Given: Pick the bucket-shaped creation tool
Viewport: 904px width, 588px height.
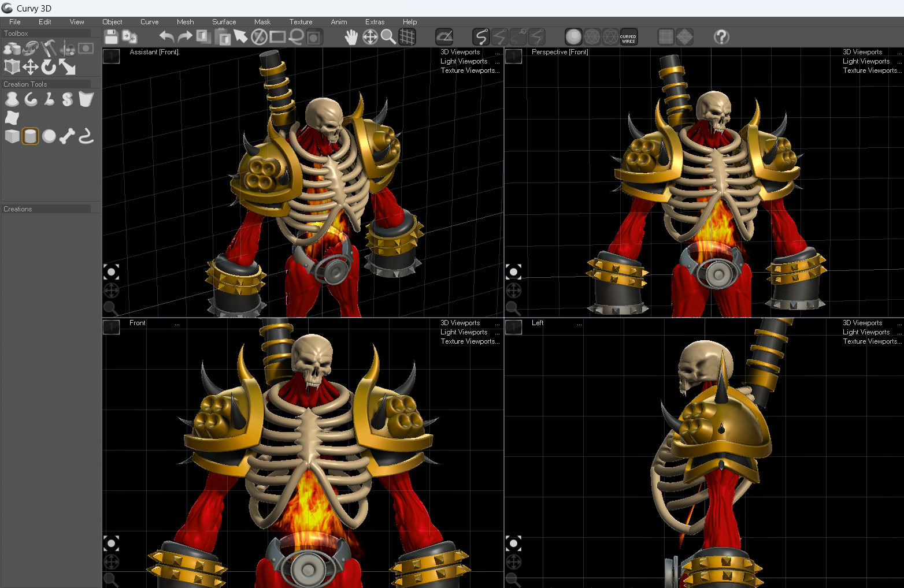Looking at the screenshot, I should pyautogui.click(x=86, y=99).
